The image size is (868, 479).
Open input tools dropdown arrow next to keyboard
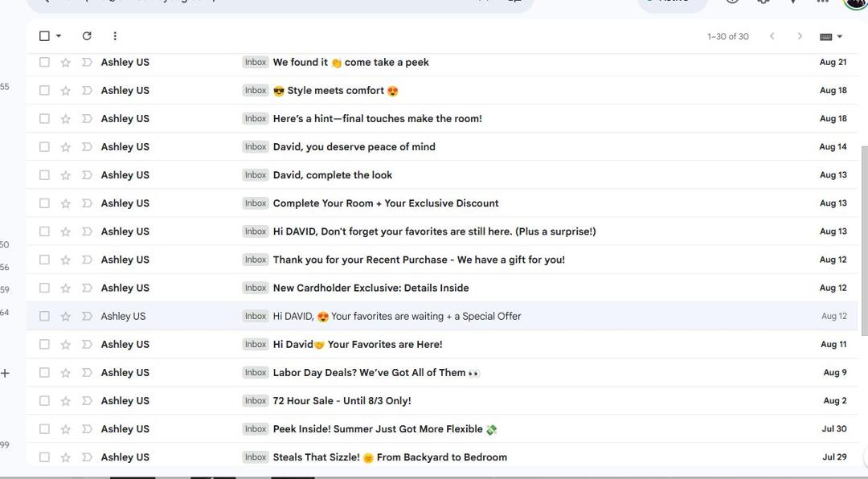coord(839,36)
